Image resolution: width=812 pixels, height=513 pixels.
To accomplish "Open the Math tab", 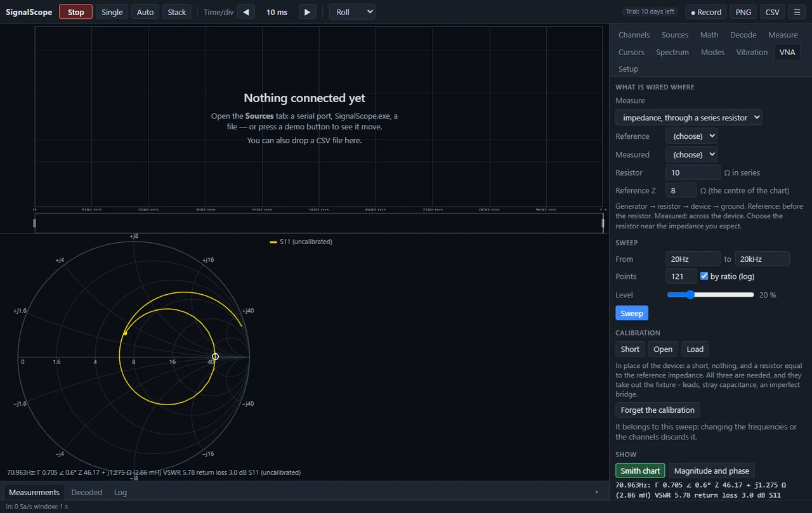I will tap(709, 35).
